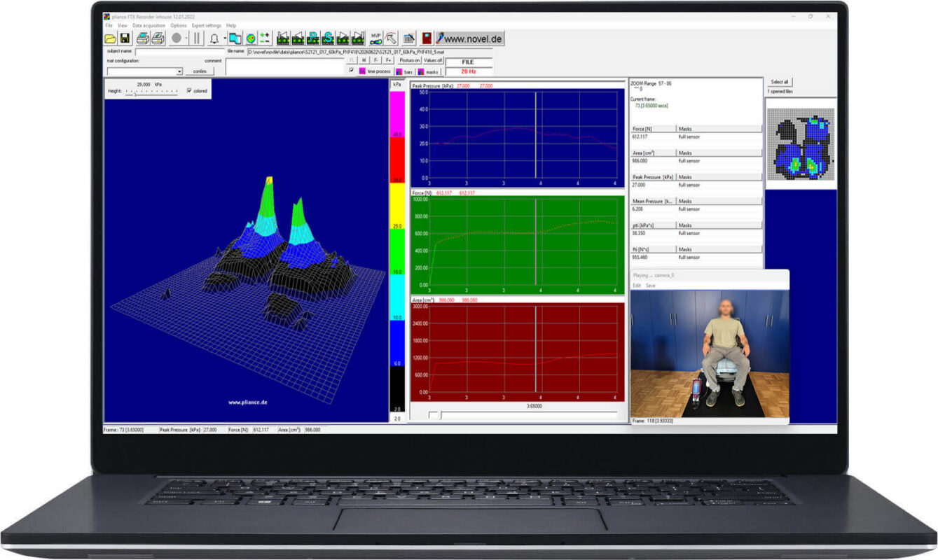
Task: Step back one frame filmstrip icon
Action: coord(298,38)
